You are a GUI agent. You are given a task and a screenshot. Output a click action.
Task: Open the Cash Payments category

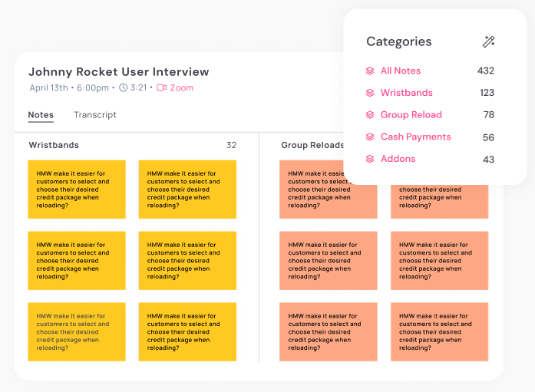click(x=415, y=137)
